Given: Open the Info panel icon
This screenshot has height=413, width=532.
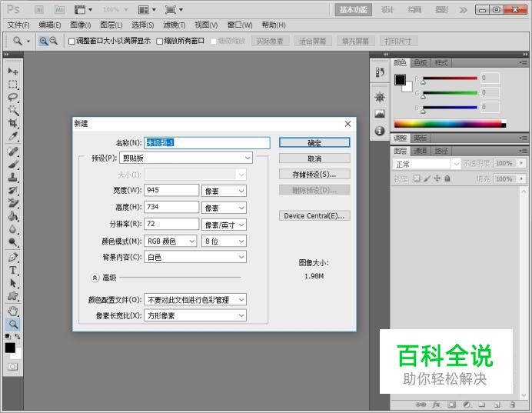Looking at the screenshot, I should click(380, 131).
